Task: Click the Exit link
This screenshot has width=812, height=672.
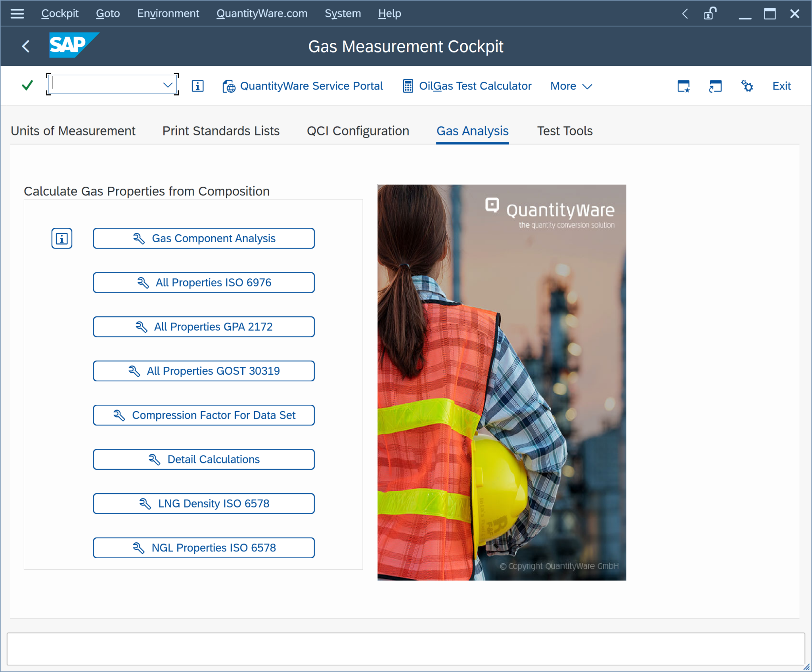Action: point(781,86)
